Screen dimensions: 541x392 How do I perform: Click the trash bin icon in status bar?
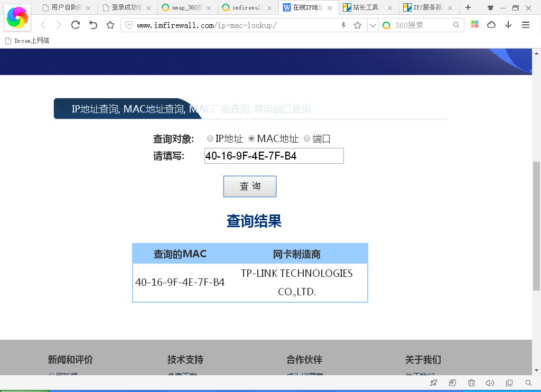pos(471,382)
